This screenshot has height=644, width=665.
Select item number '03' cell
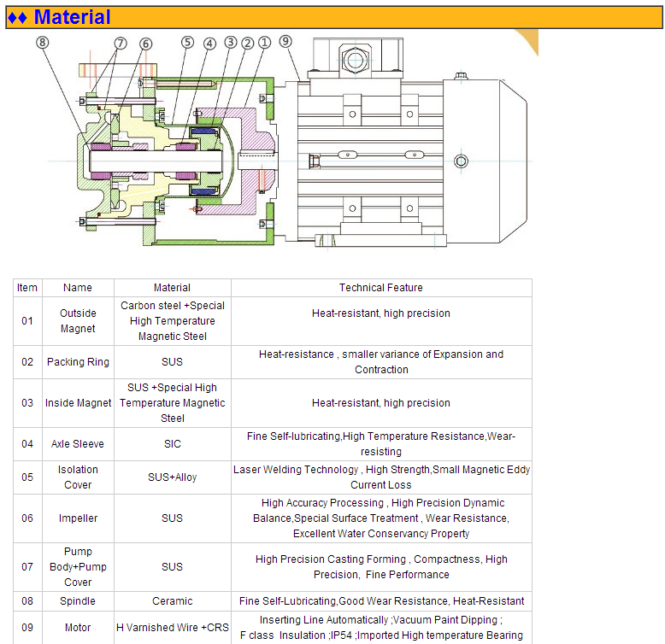pyautogui.click(x=27, y=403)
